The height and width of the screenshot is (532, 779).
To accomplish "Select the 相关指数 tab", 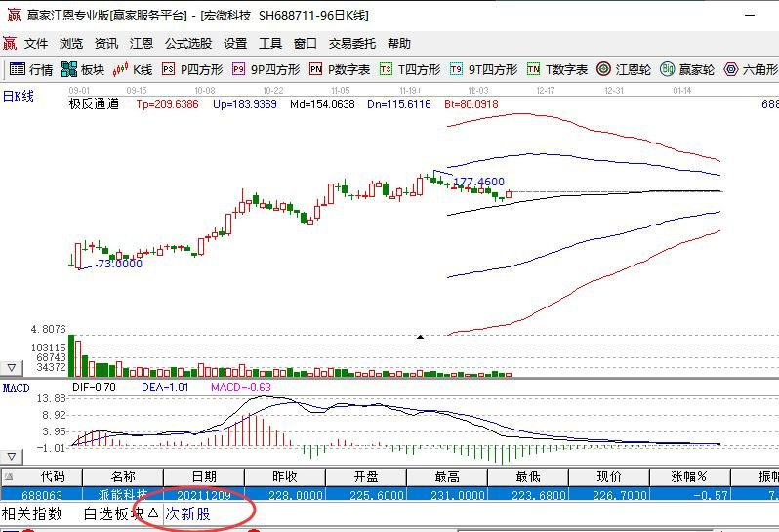I will 32,513.
